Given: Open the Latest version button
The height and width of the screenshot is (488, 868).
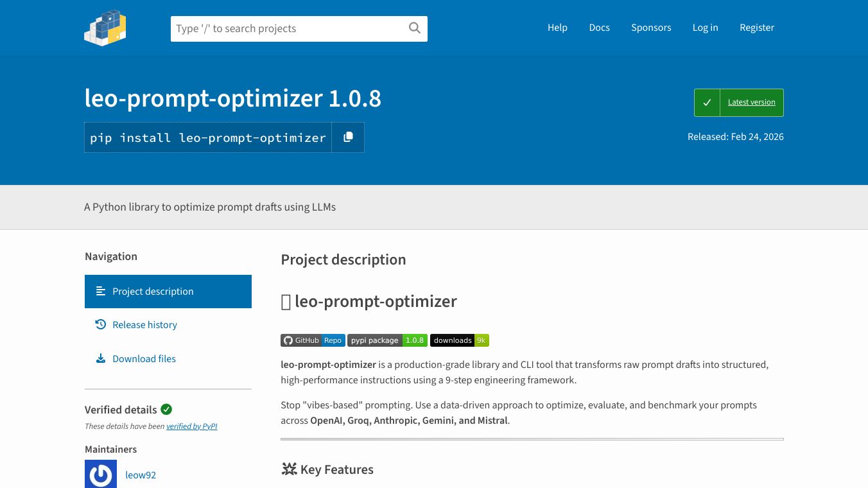Looking at the screenshot, I should (x=751, y=102).
